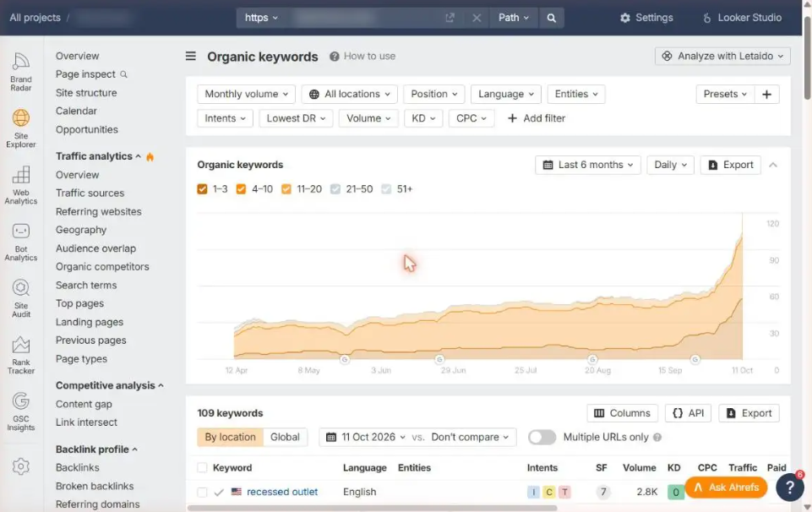The image size is (812, 512).
Task: Select all keywords with header checkbox
Action: pyautogui.click(x=202, y=467)
